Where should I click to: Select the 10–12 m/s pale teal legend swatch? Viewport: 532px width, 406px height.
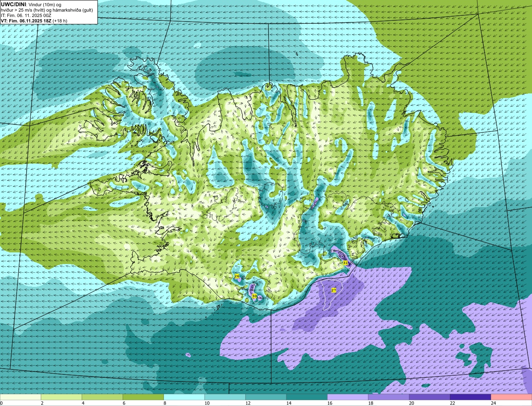[225, 397]
